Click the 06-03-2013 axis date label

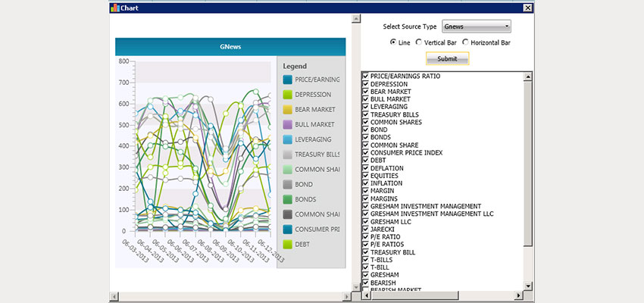[x=135, y=251]
